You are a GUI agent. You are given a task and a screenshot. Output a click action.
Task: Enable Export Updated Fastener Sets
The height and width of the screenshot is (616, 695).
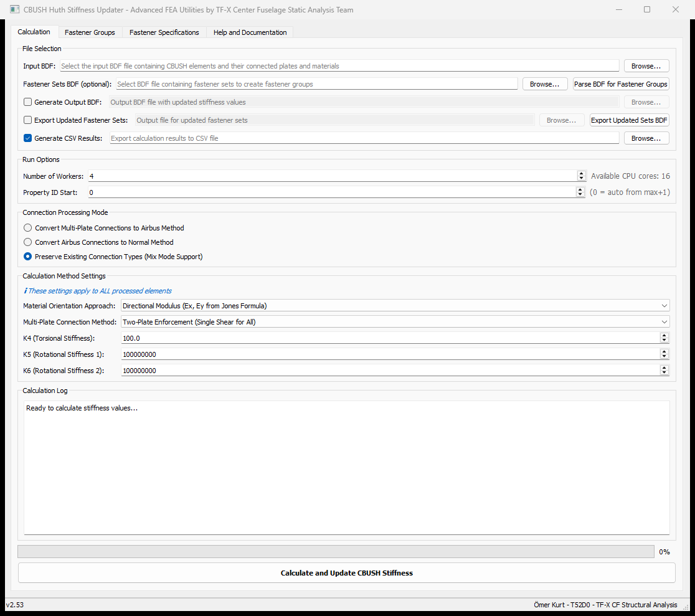pos(27,120)
